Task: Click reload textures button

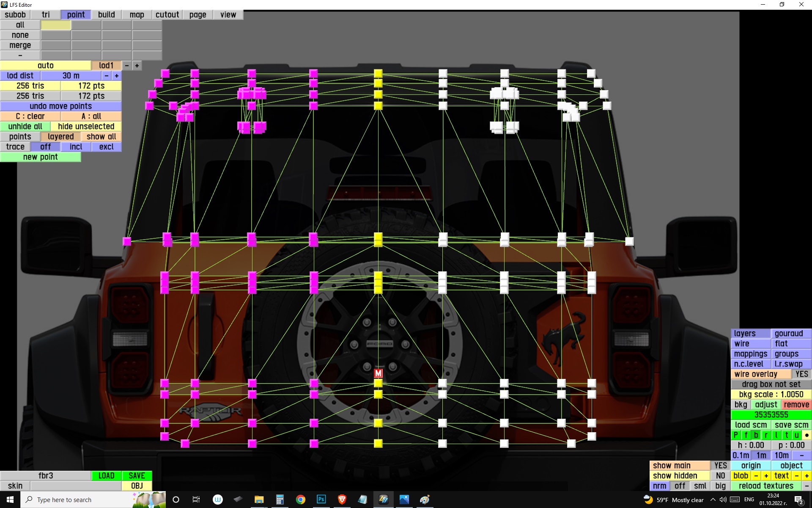Action: tap(765, 486)
